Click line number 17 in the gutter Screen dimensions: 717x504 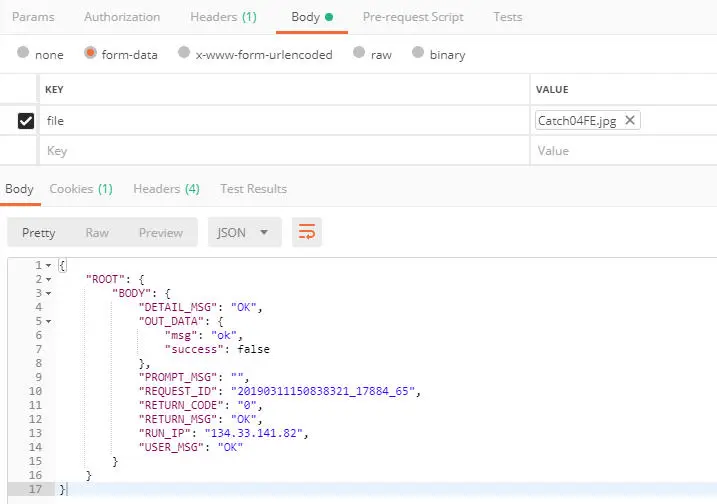pyautogui.click(x=35, y=489)
